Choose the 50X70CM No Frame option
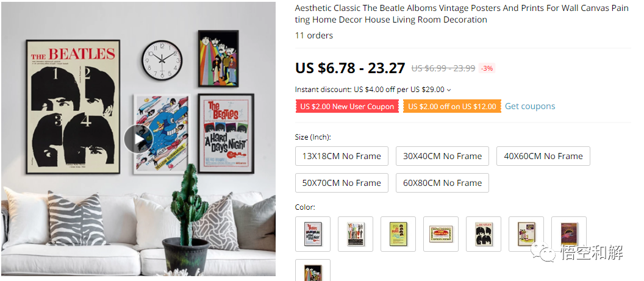This screenshot has width=644, height=281. click(x=342, y=183)
